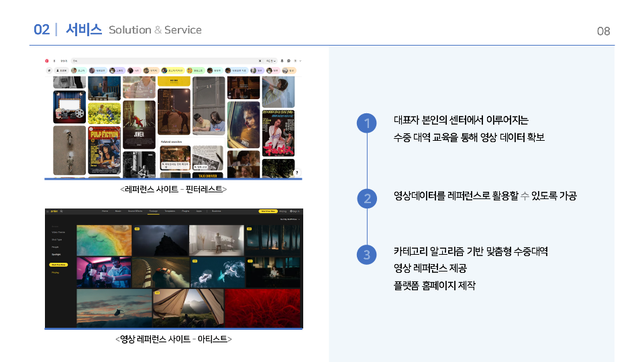
Task: Open the Joker face-at-window poster pin
Action: coord(244,125)
